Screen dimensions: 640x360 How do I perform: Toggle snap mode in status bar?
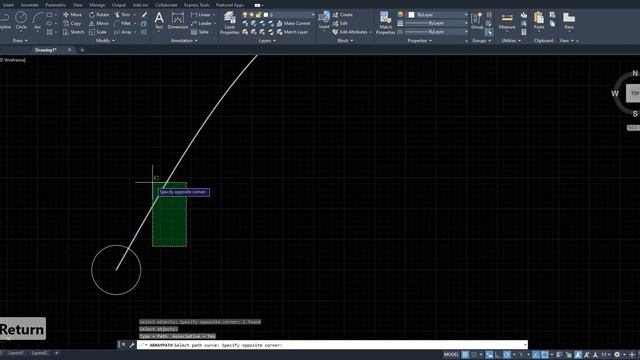tap(474, 354)
